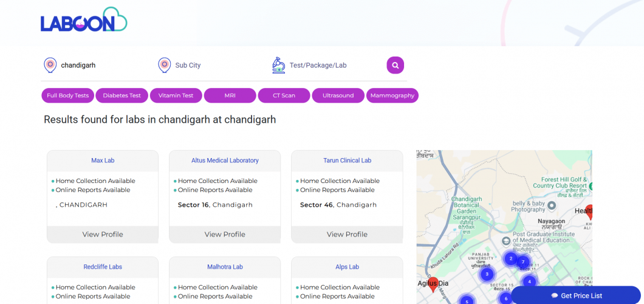644x304 pixels.
Task: Open the map cluster marker numbered 6
Action: 506,299
